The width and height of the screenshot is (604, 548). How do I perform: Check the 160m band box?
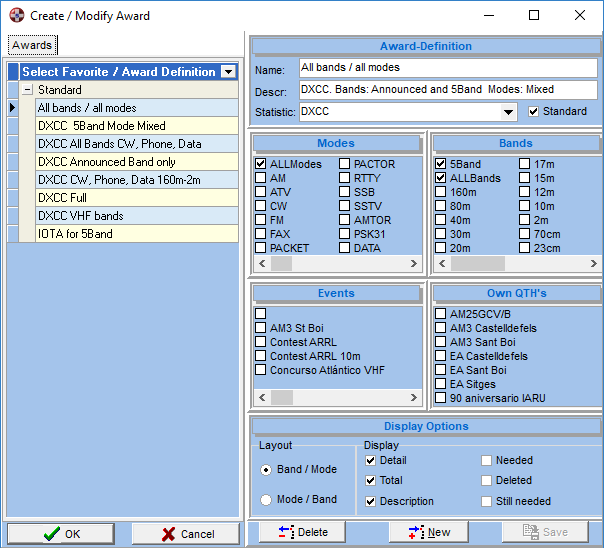pos(441,192)
